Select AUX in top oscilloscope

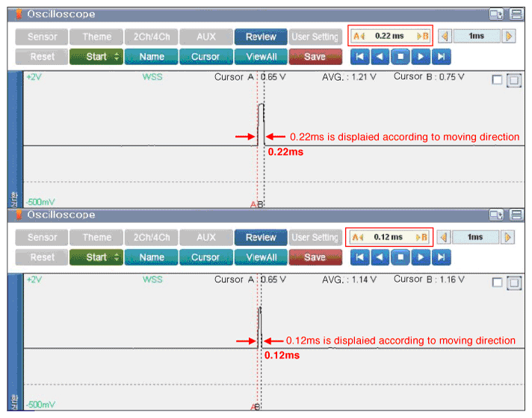click(x=206, y=37)
